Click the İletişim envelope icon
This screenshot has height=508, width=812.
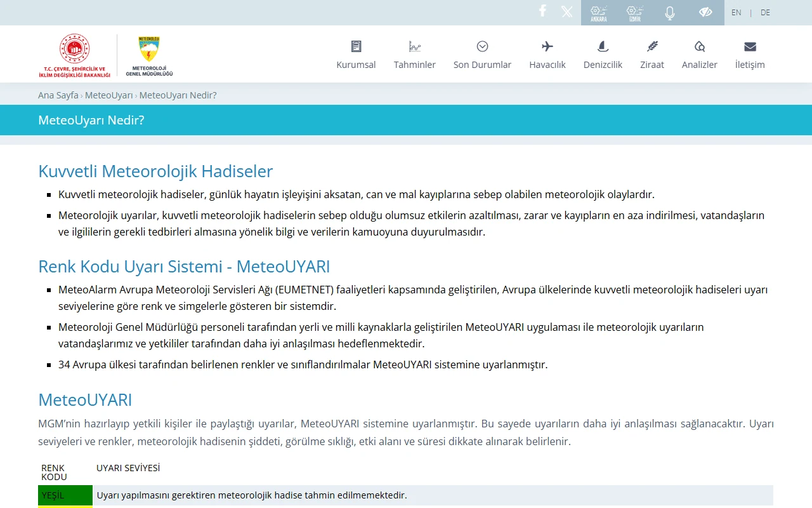750,46
